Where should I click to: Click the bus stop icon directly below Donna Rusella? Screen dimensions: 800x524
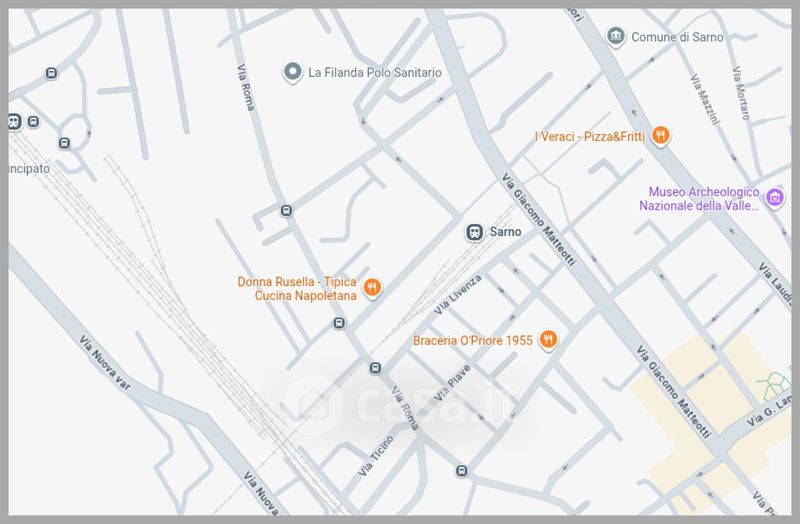(340, 323)
